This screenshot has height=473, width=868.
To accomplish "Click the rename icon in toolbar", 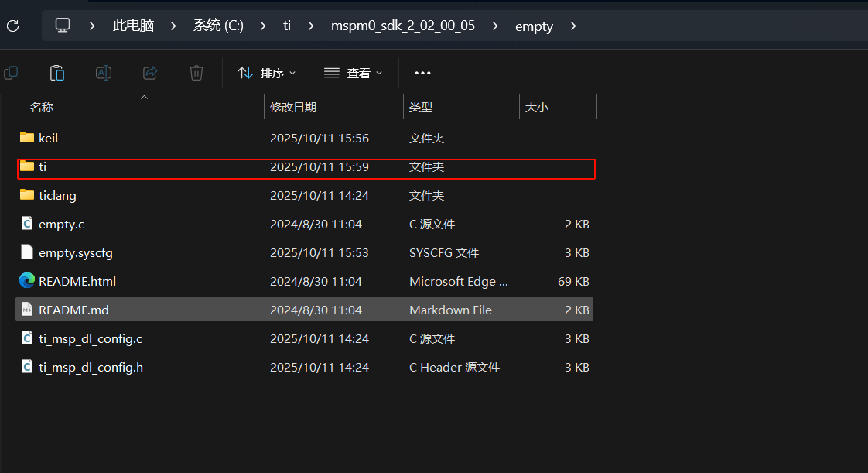I will coord(103,73).
